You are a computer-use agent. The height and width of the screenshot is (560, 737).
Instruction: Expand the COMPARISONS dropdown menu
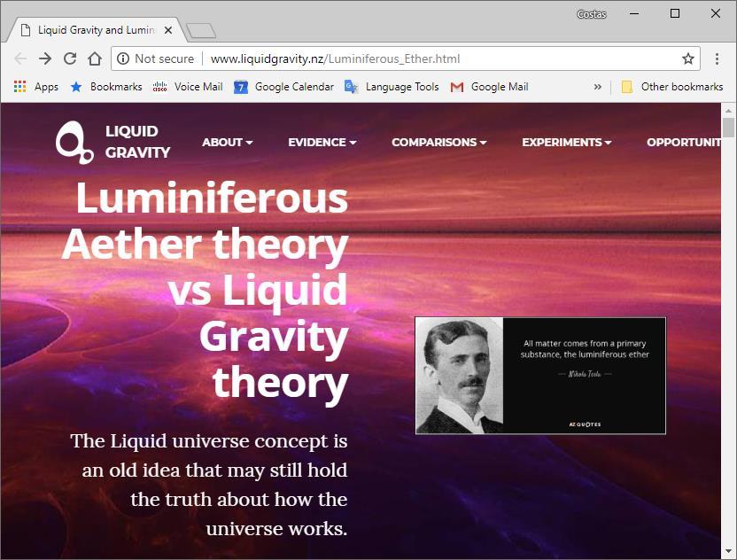tap(439, 142)
